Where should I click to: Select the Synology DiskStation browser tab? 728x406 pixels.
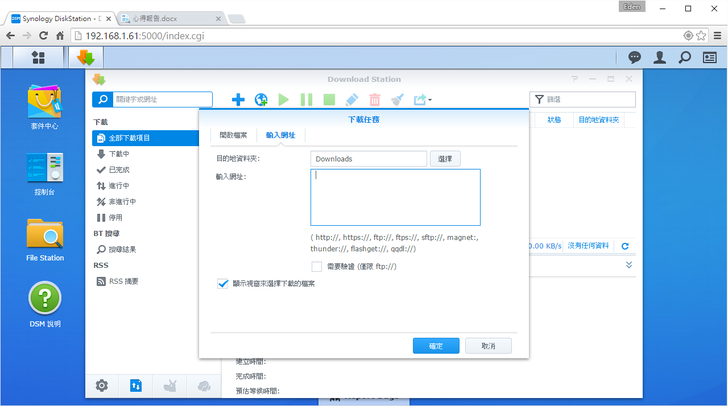coord(60,19)
